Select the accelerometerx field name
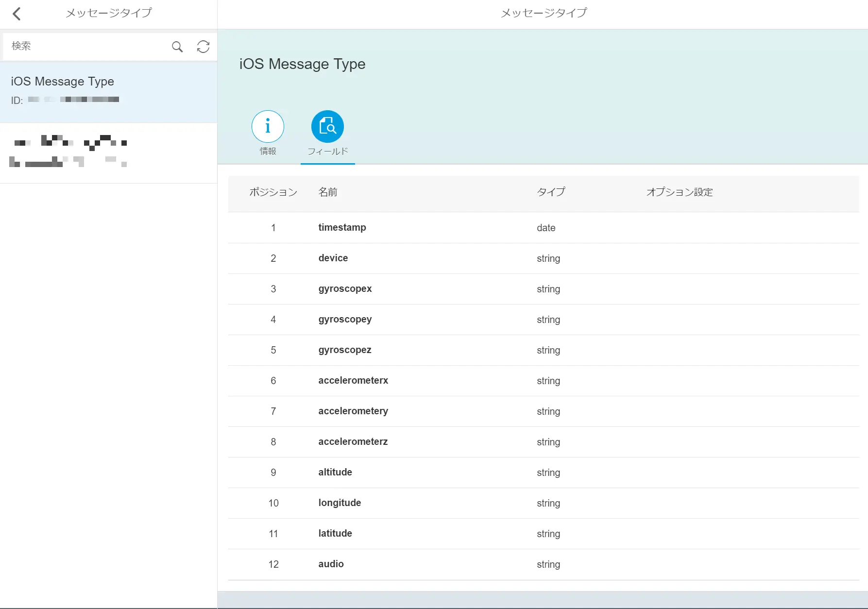 click(353, 380)
